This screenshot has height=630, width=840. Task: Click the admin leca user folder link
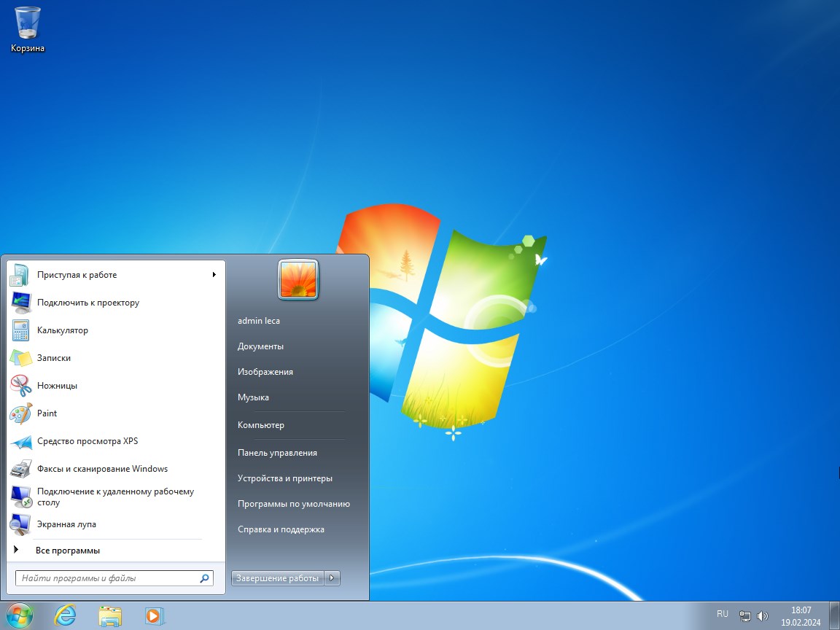tap(259, 321)
